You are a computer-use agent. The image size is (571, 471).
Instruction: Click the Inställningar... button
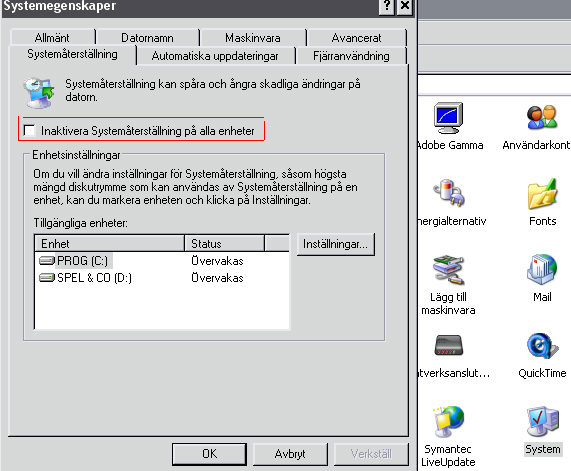pyautogui.click(x=335, y=244)
